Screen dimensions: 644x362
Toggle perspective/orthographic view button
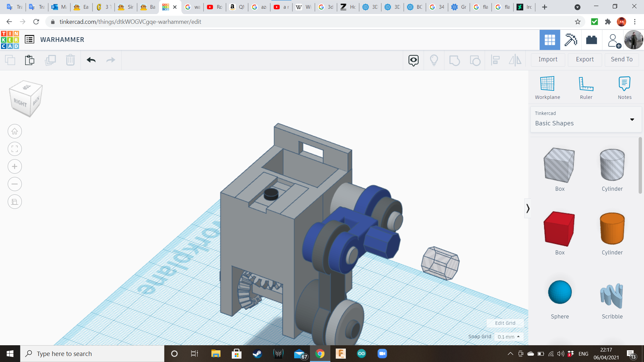coord(15,202)
